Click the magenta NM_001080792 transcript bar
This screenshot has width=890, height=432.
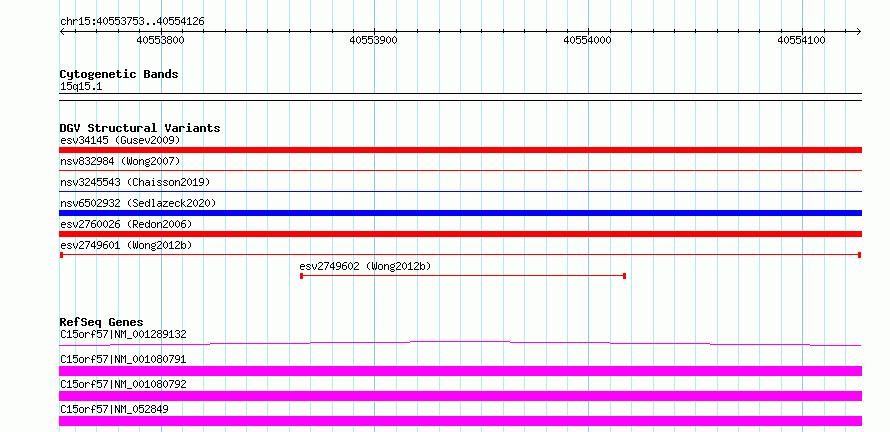point(460,396)
